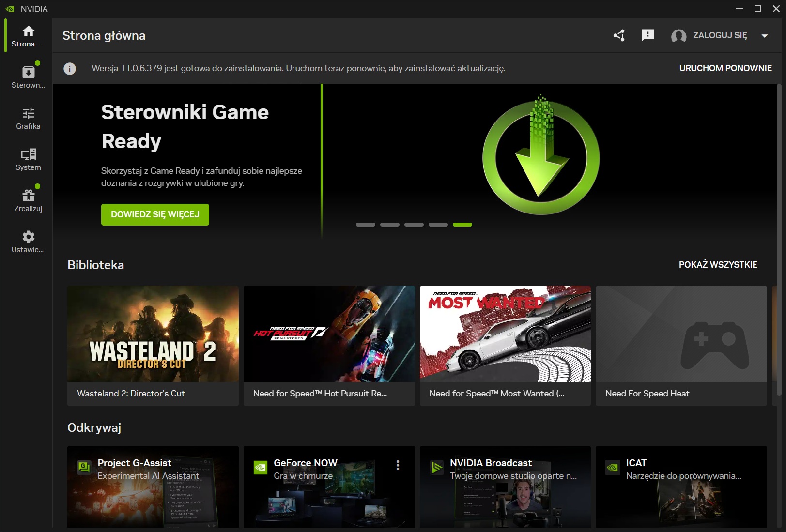The height and width of the screenshot is (532, 786).
Task: Select the third carousel slide indicator
Action: (414, 225)
